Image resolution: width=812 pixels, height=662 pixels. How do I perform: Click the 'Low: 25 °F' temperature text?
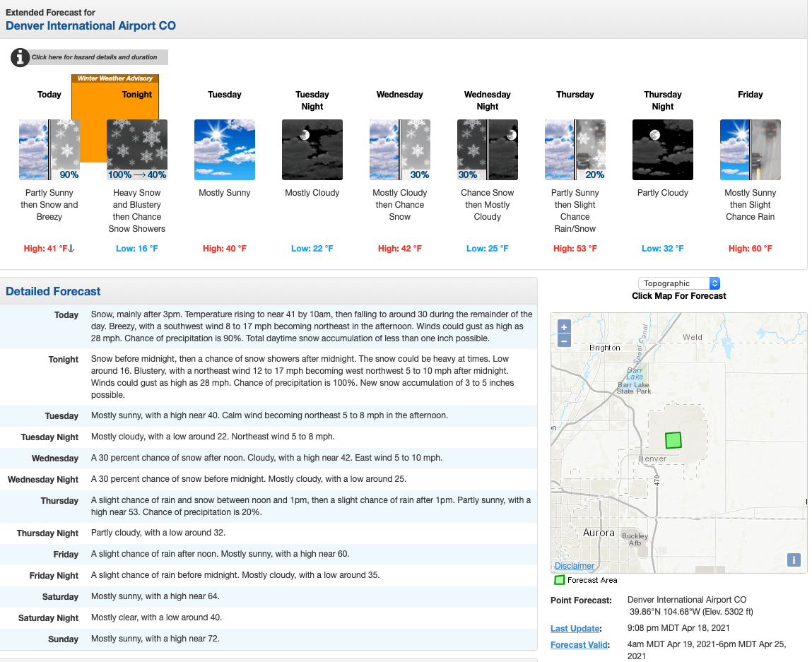click(488, 249)
